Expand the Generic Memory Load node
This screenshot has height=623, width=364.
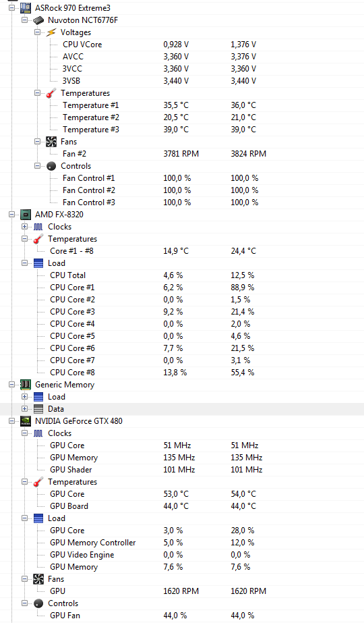click(x=25, y=397)
